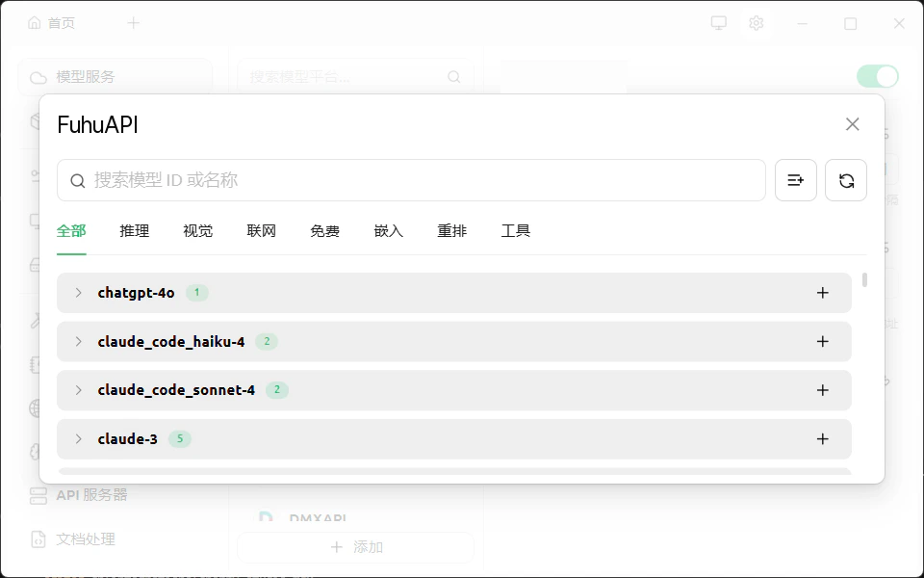Switch to the 视觉 tab
Screen dimensions: 924x578
[x=198, y=230]
